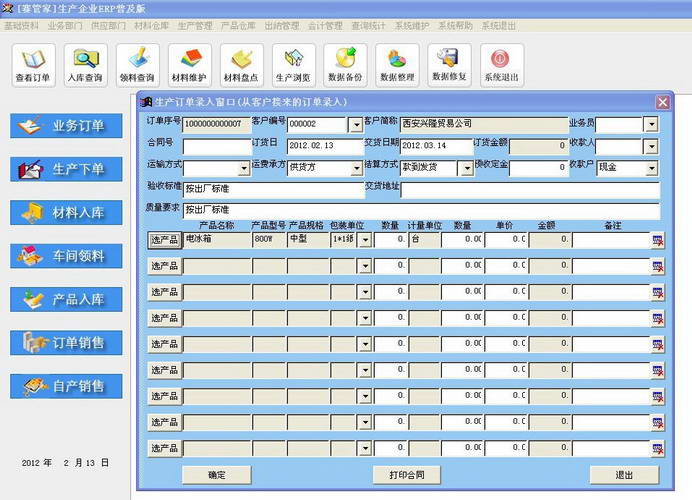Image resolution: width=692 pixels, height=500 pixels.
Task: Delete-row icon at end of fourth product line
Action: [658, 319]
